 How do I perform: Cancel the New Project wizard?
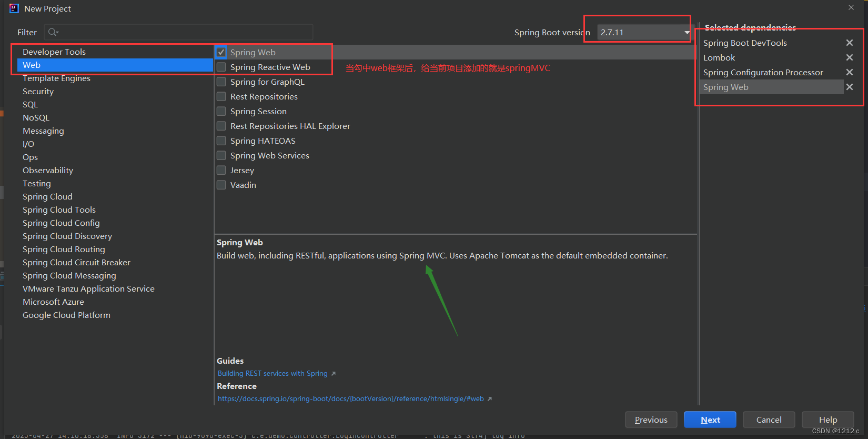[769, 420]
